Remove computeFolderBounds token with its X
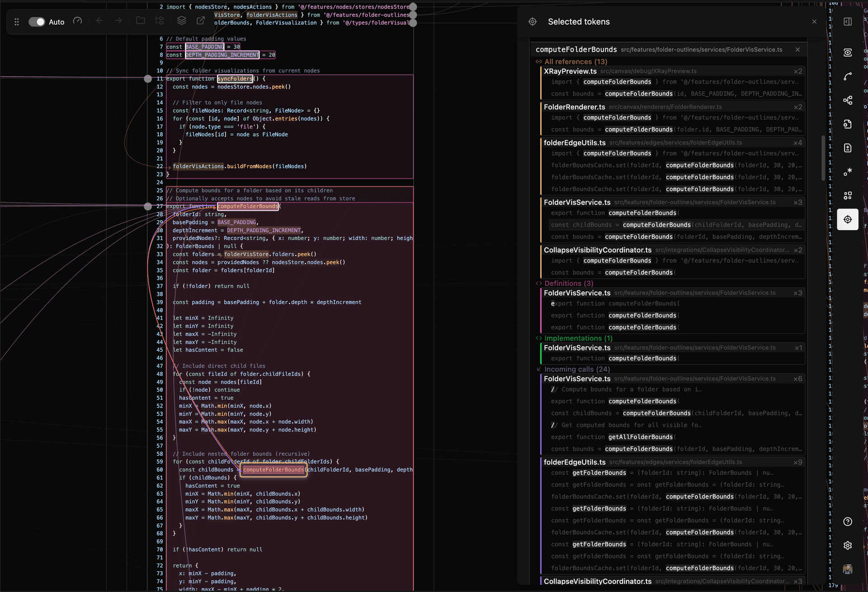 [797, 50]
